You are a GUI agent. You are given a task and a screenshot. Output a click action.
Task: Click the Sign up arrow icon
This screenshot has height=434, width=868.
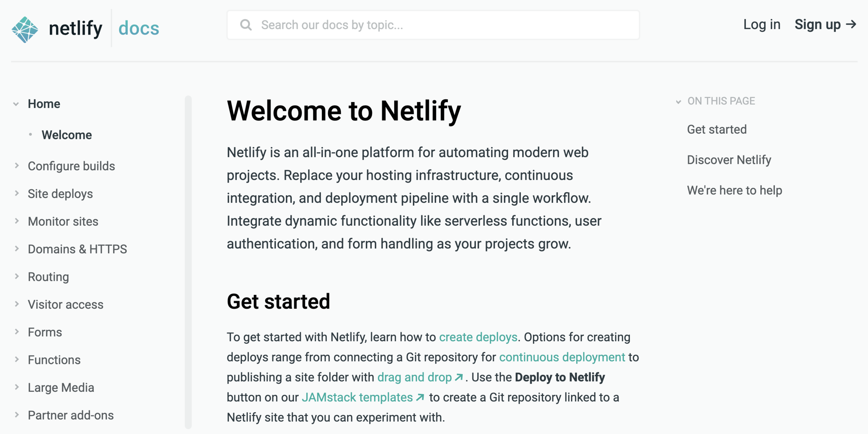(x=851, y=24)
